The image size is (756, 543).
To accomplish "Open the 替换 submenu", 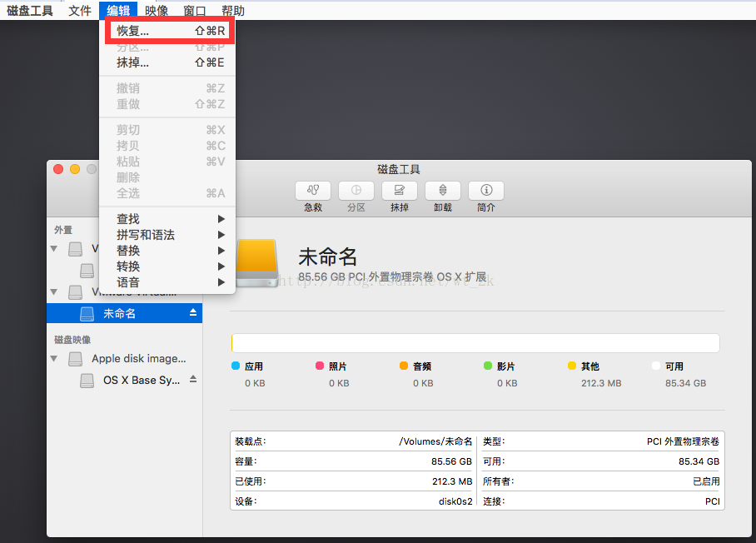I will pyautogui.click(x=167, y=251).
